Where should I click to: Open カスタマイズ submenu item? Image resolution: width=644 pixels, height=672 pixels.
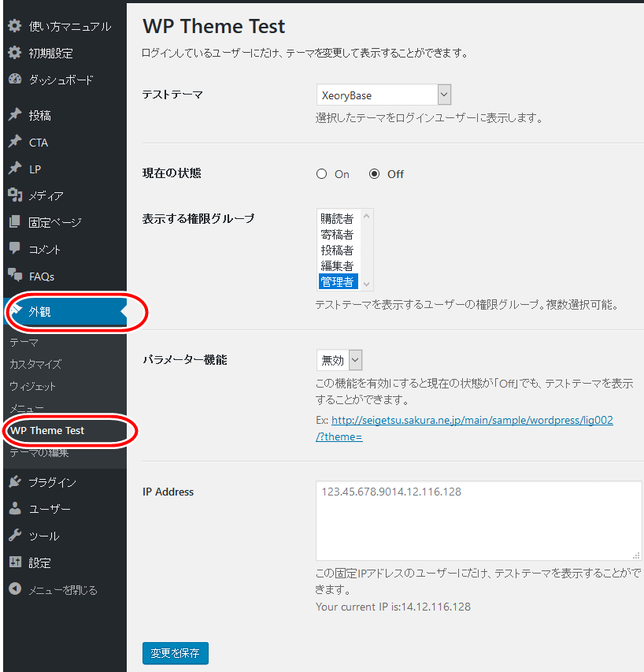pyautogui.click(x=35, y=364)
